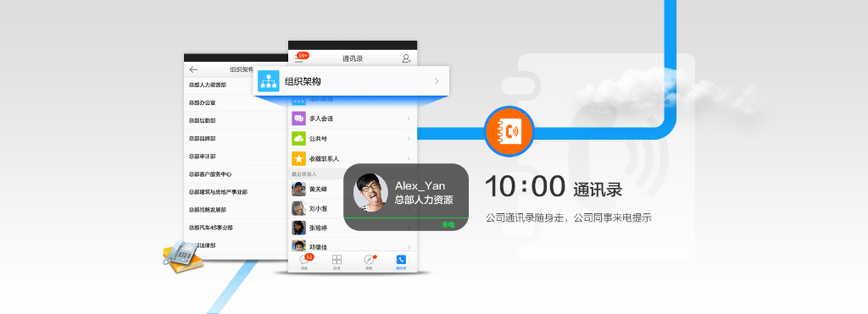Image resolution: width=868 pixels, height=314 pixels.
Task: Select 总部建筑与房地产事业部 row
Action: pyautogui.click(x=236, y=192)
